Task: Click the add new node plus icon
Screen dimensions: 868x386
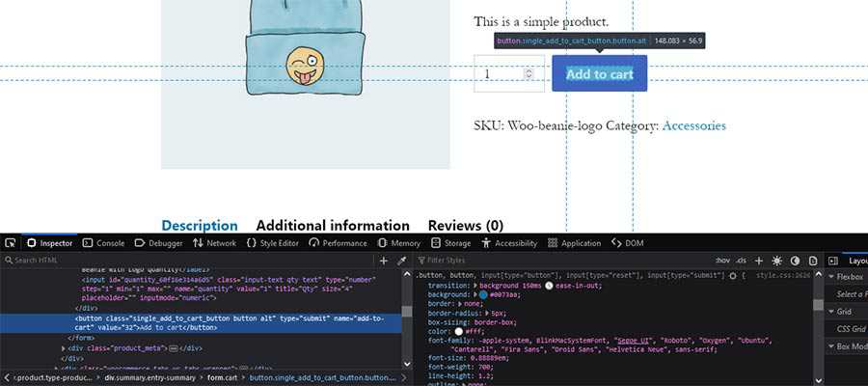Action: coord(383,261)
